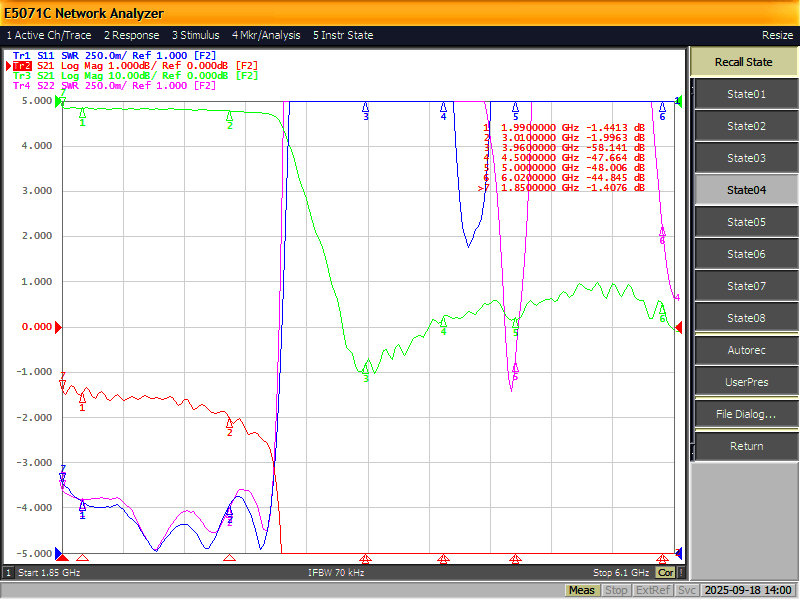The height and width of the screenshot is (600, 800).
Task: Click the Meas status indicator
Action: pos(582,590)
